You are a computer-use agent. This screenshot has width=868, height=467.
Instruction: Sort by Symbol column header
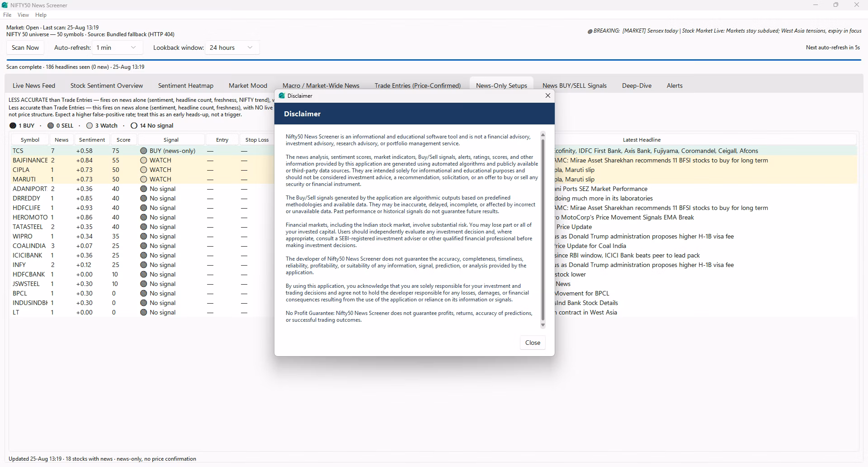[x=30, y=140]
